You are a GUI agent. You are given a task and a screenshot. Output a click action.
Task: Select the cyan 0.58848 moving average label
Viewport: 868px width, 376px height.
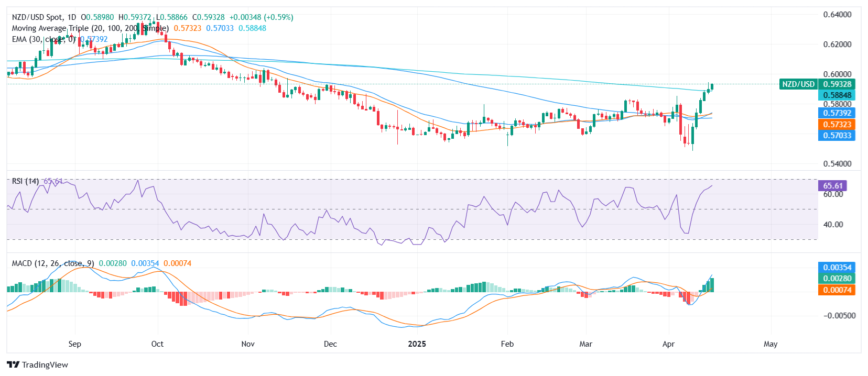(x=837, y=95)
